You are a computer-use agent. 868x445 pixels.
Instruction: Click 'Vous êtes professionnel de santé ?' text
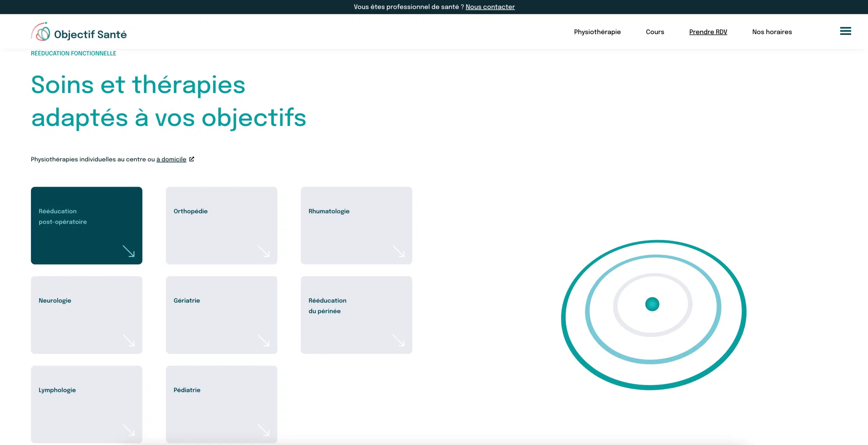409,7
